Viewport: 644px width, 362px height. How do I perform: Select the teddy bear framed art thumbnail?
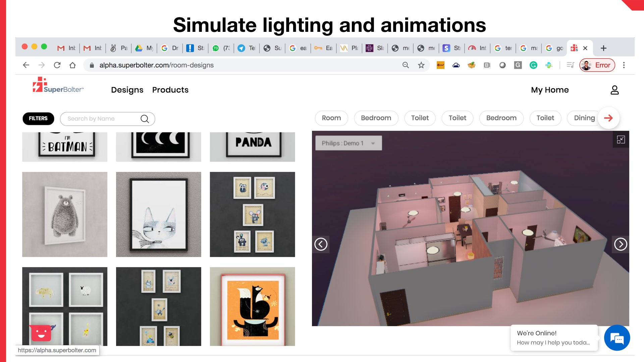point(65,215)
